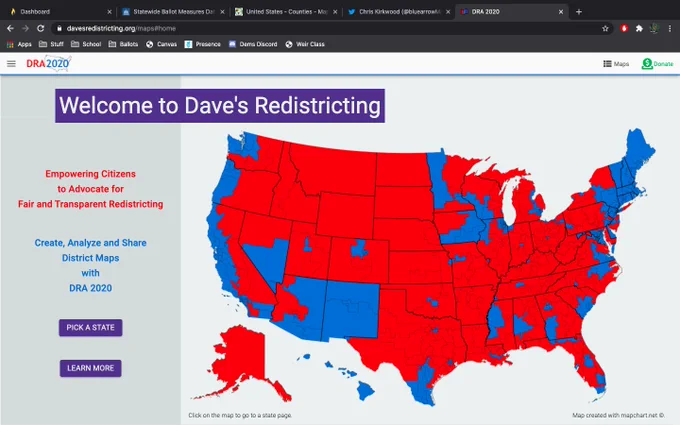
Task: Open the Apps bookmark shortcut
Action: pos(19,44)
